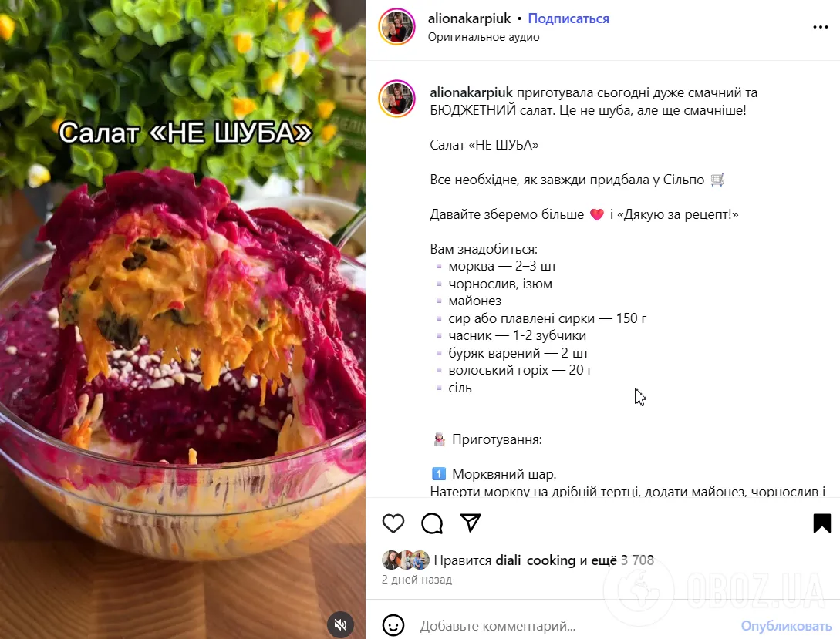Share the post with the paper plane icon
Viewport: 840px width, 639px height.
click(x=471, y=523)
